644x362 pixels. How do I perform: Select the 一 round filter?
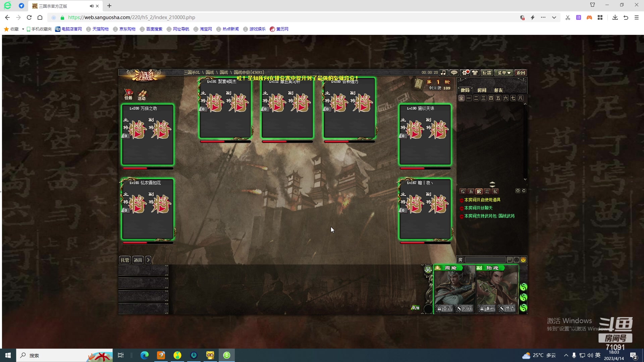(x=469, y=98)
